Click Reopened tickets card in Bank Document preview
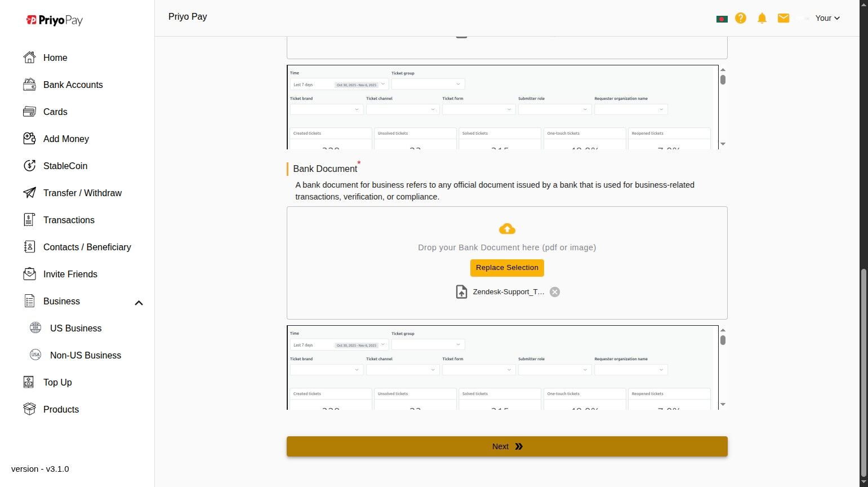 pyautogui.click(x=670, y=399)
